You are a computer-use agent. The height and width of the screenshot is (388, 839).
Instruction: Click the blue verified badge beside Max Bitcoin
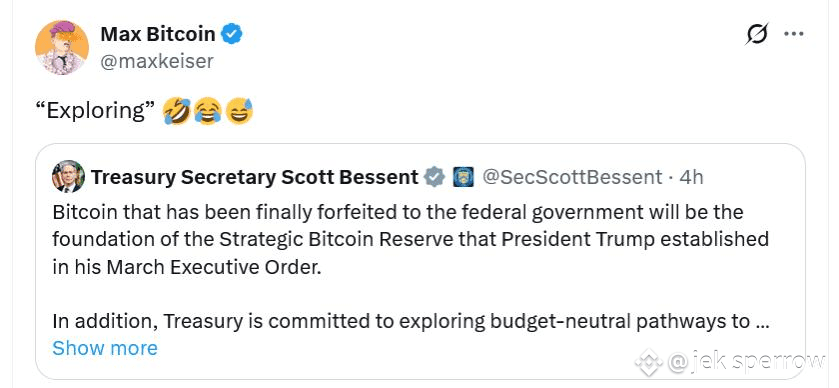(x=232, y=34)
